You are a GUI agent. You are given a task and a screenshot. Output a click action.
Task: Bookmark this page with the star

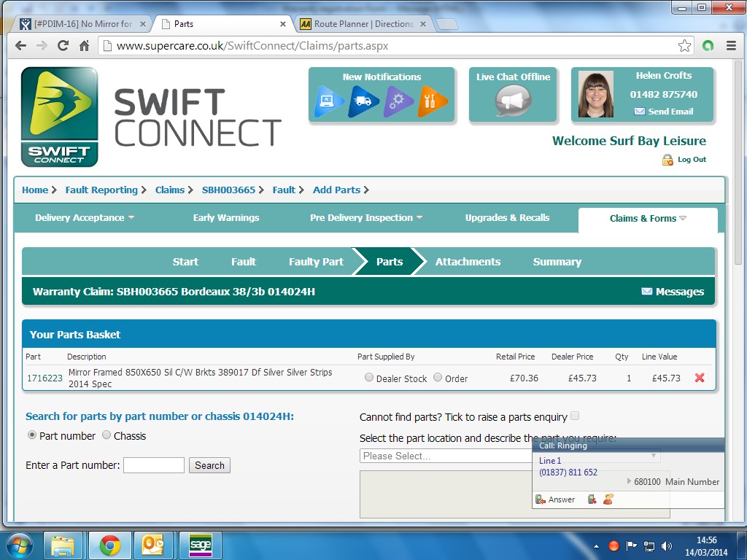pos(684,46)
